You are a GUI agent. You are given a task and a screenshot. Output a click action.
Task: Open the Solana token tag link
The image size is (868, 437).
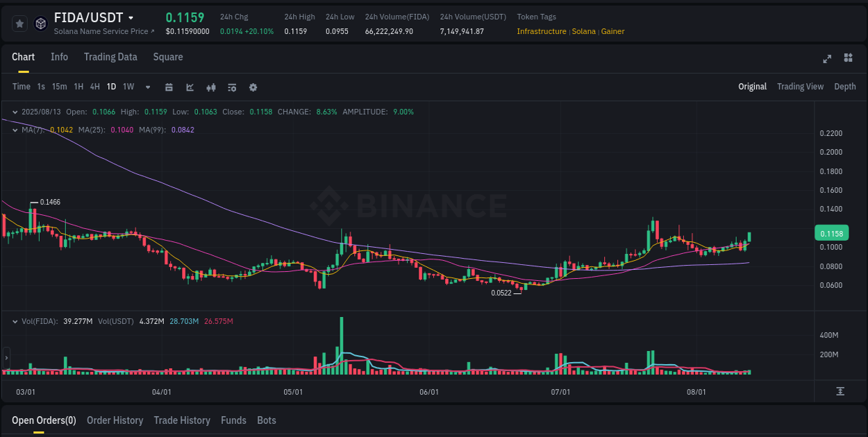pyautogui.click(x=584, y=31)
